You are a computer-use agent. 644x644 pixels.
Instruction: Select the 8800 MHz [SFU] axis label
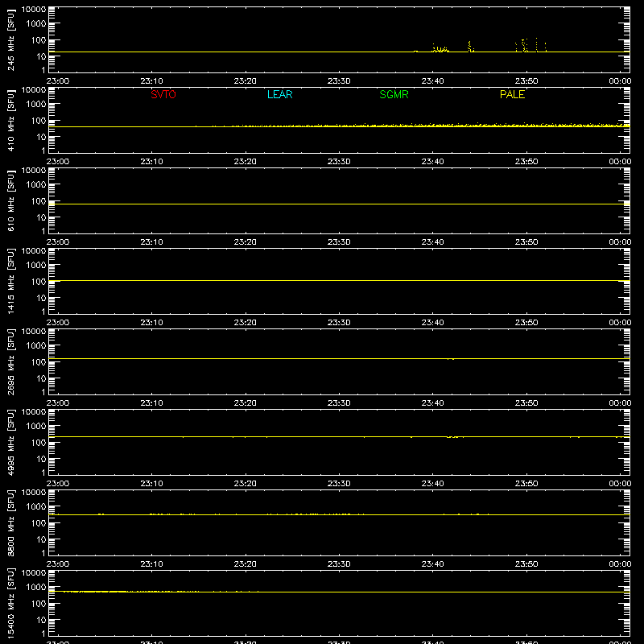(11, 522)
